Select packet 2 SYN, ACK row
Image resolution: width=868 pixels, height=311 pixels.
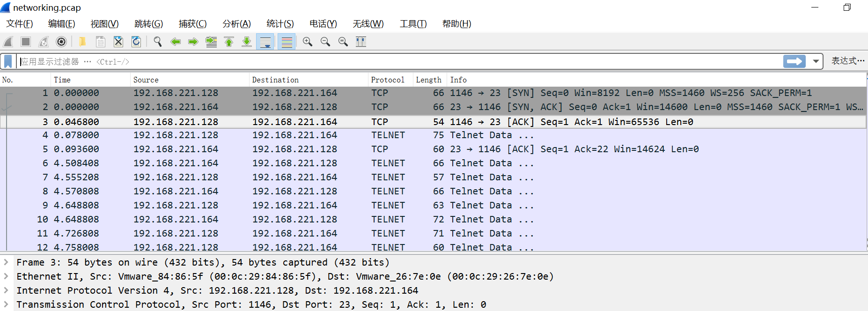433,107
